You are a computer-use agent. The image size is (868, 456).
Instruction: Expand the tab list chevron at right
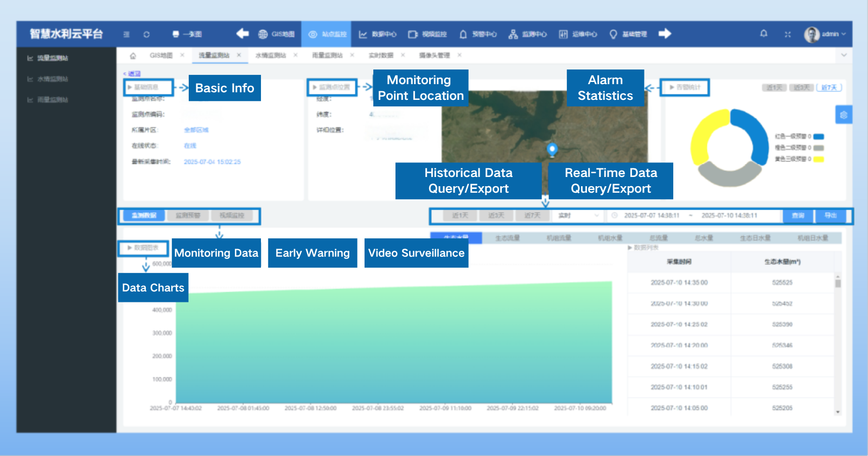[x=844, y=55]
